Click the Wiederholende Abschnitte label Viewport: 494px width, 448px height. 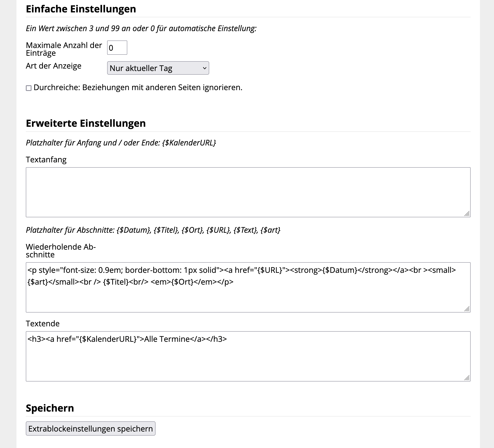(x=61, y=251)
